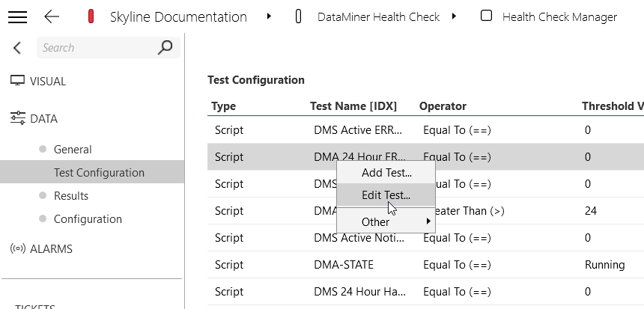Click the Test Configuration table title
The image size is (644, 309).
[x=256, y=79]
